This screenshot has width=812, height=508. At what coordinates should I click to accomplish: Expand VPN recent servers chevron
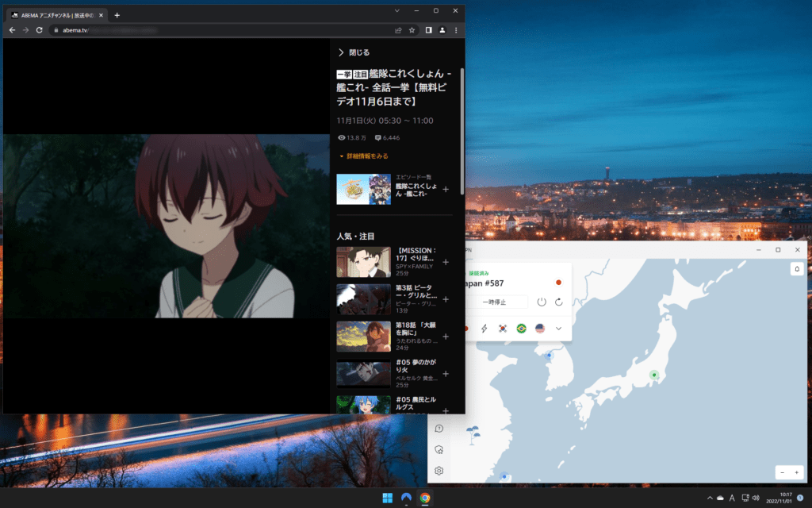(559, 328)
